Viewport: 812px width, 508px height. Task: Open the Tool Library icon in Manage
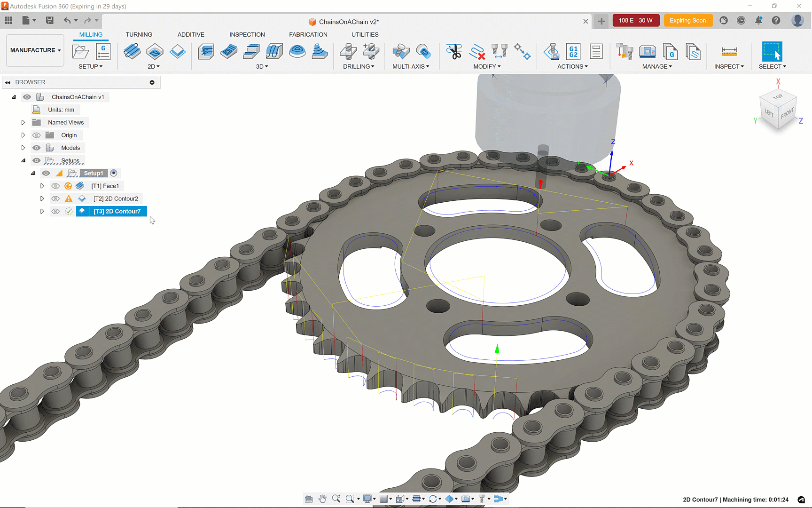[625, 51]
